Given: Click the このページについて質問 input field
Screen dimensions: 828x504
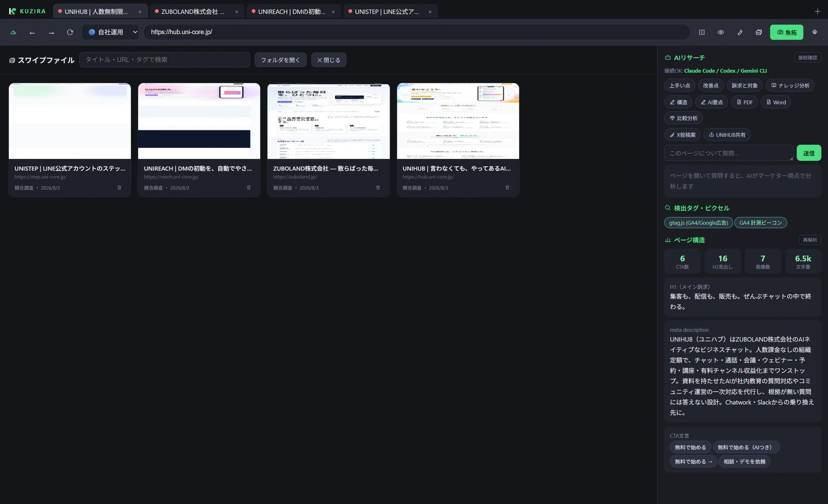Looking at the screenshot, I should 729,153.
